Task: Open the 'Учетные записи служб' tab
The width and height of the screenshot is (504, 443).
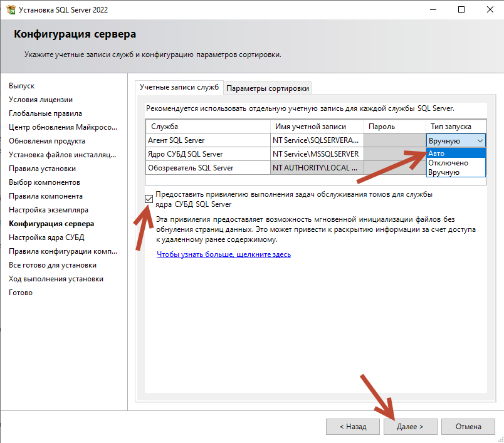Action: (179, 88)
